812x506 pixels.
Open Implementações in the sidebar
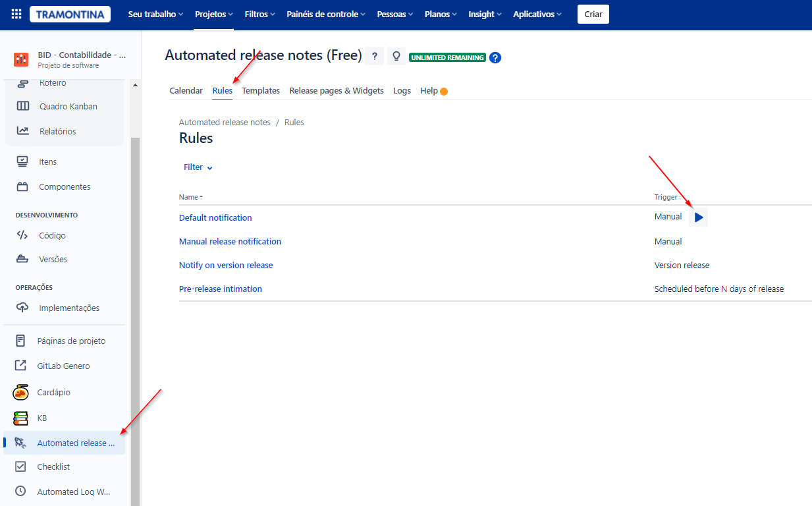click(x=69, y=308)
